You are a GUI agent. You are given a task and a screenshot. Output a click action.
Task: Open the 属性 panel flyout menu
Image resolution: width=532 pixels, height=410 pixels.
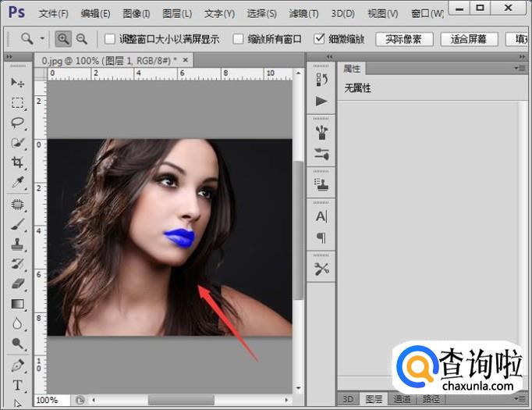pos(517,69)
